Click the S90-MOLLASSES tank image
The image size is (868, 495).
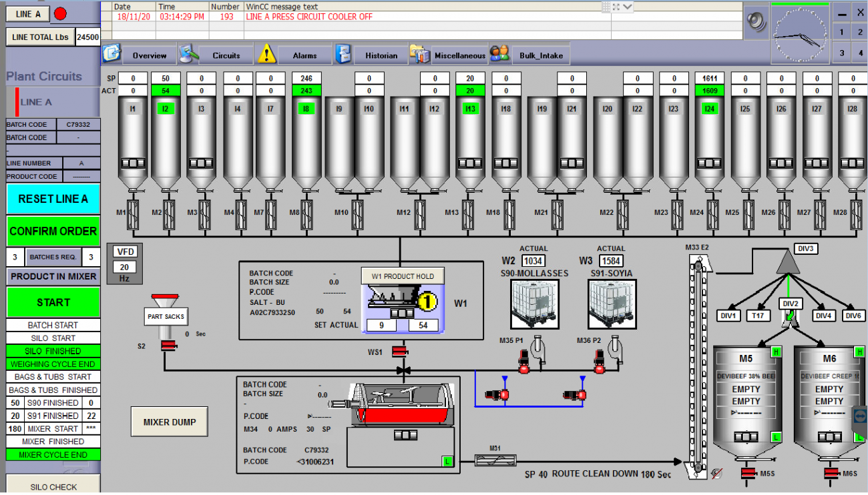[x=534, y=304]
